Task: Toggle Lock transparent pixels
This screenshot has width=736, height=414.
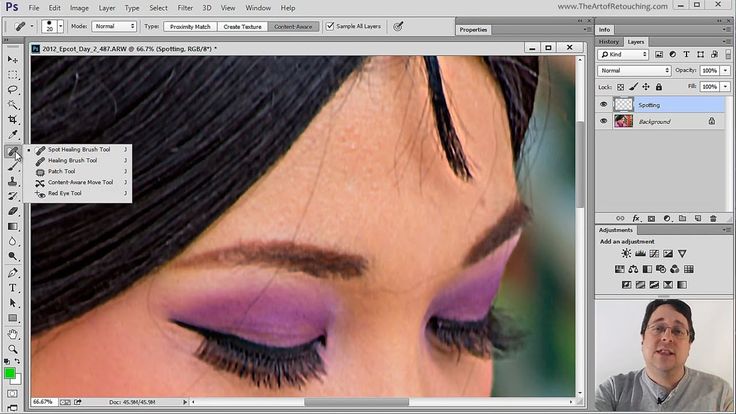Action: (x=621, y=87)
